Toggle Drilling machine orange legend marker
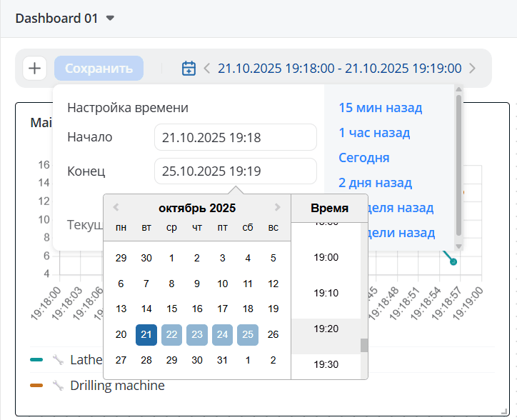517x420 pixels. 36,386
